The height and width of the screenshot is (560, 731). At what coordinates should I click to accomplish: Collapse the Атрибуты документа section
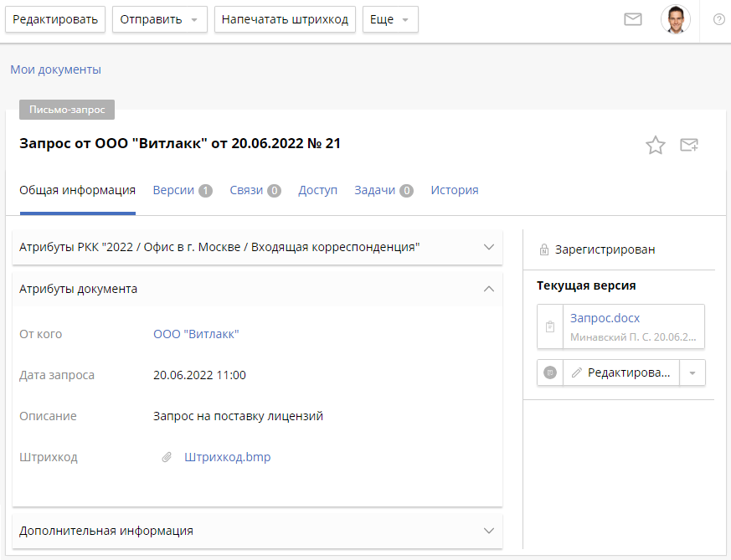click(489, 289)
